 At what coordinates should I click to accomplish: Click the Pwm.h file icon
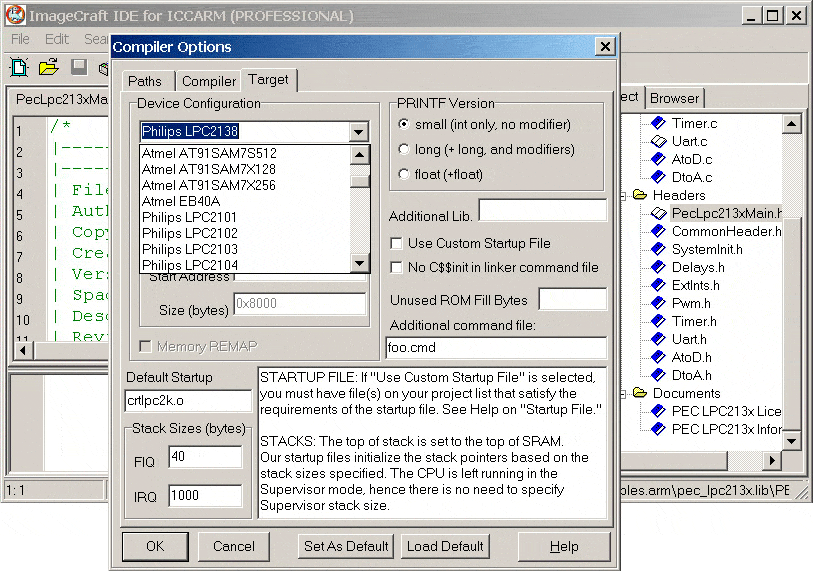coord(658,303)
